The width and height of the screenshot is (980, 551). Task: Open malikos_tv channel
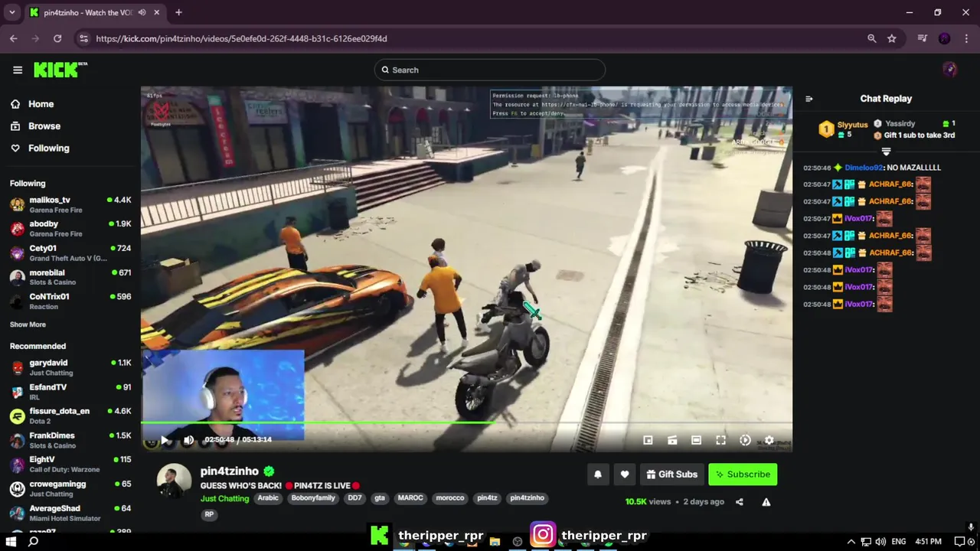click(x=70, y=205)
